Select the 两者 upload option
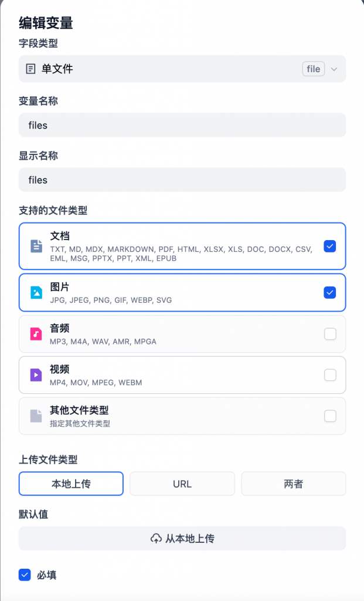This screenshot has width=364, height=601. (x=293, y=484)
